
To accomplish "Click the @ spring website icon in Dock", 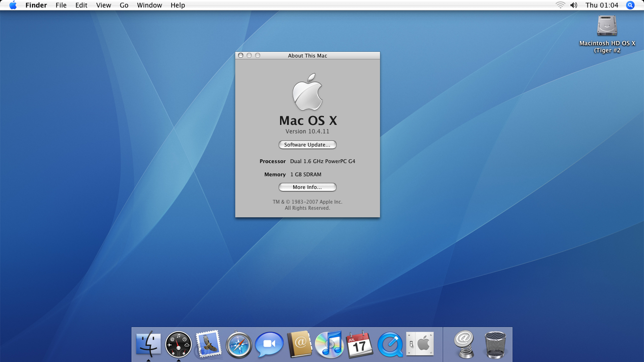I will [464, 345].
